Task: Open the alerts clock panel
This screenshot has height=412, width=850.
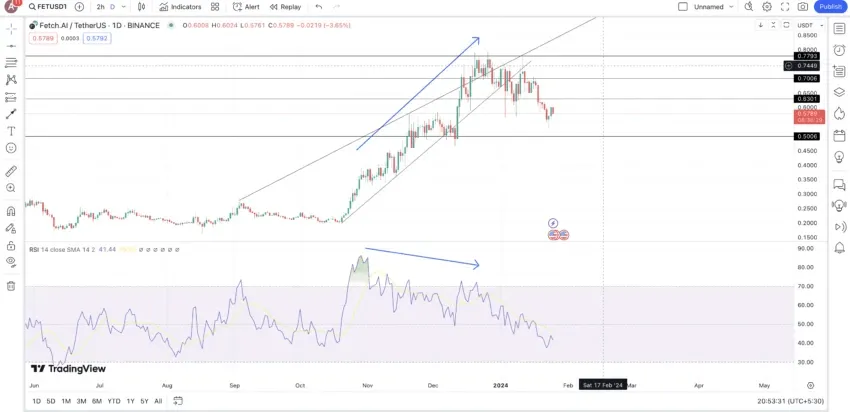Action: [839, 50]
